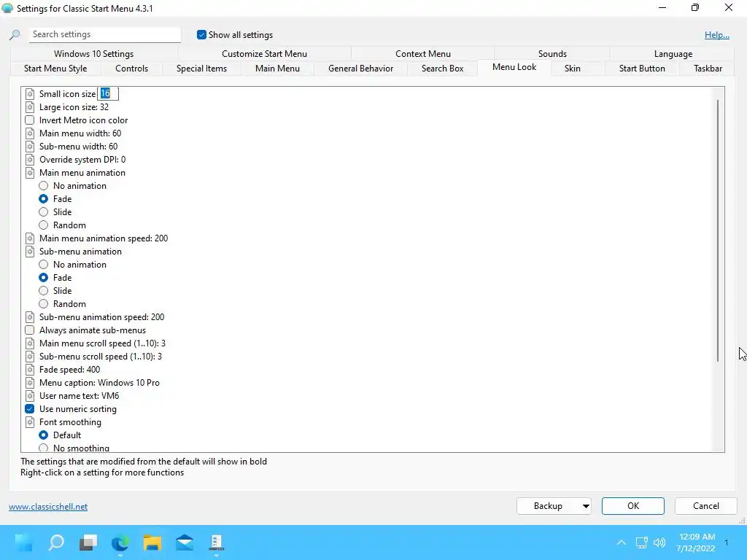Select Slide under Sub-menu animation
Viewport: 747px width, 560px height.
[43, 291]
